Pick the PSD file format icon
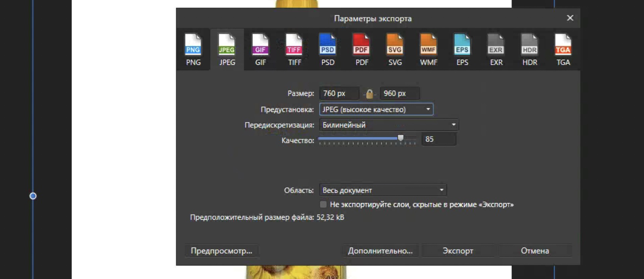This screenshot has height=279, width=644. tap(328, 50)
